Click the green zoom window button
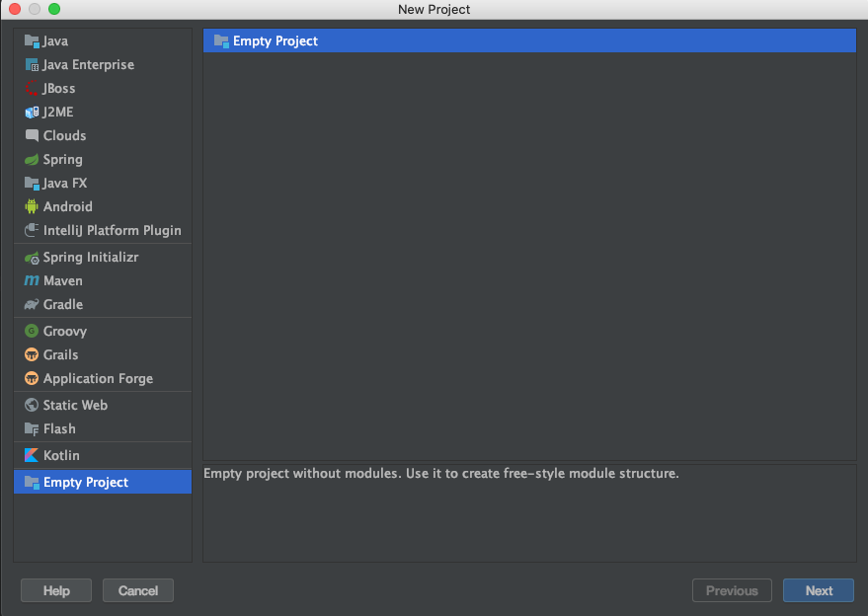Image resolution: width=868 pixels, height=616 pixels. (x=54, y=9)
